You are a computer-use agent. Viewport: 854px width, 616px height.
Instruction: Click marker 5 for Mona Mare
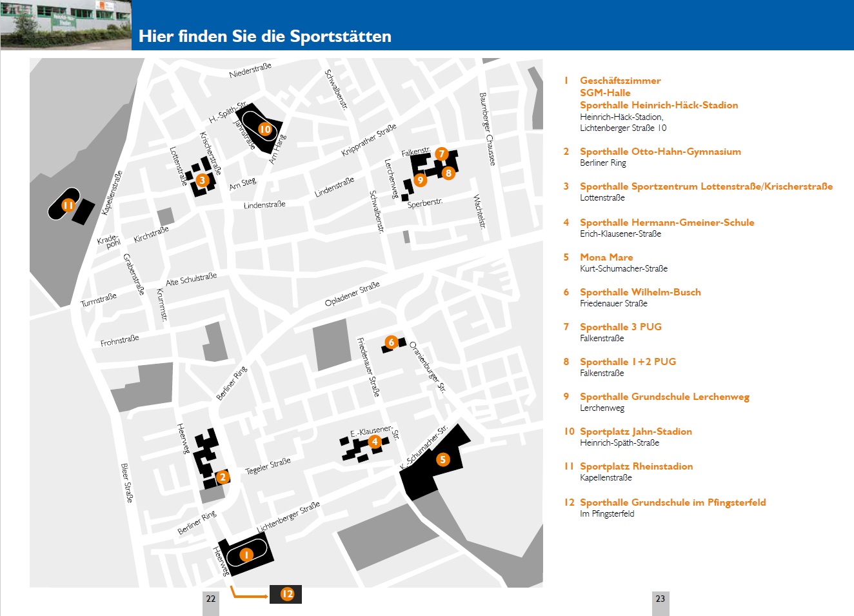(442, 459)
